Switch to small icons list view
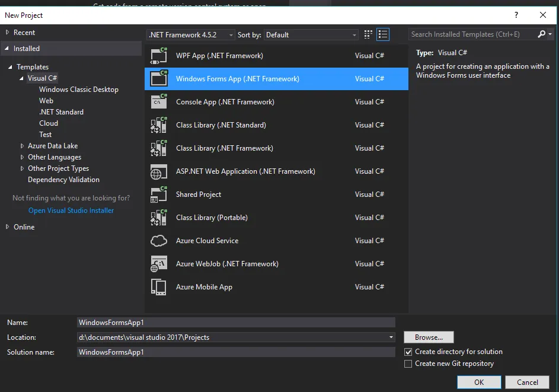Viewport: 559px width, 392px height. (383, 34)
